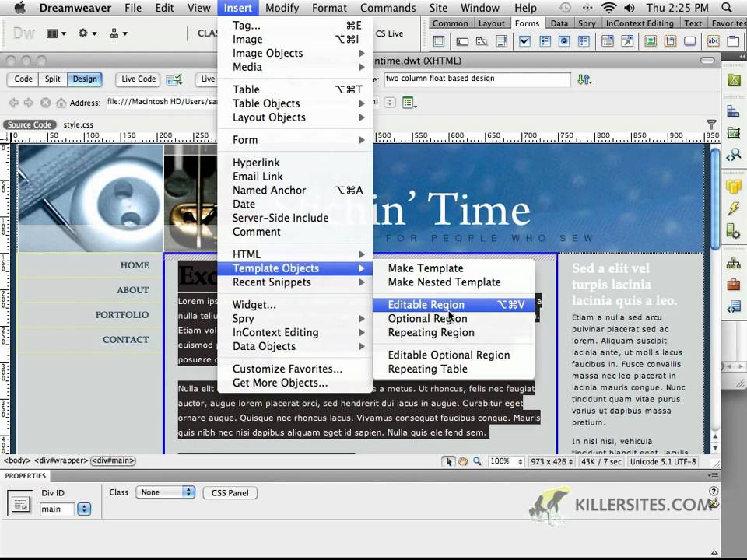Open the Tag Inspector panel icon
The image size is (747, 560).
click(x=734, y=154)
